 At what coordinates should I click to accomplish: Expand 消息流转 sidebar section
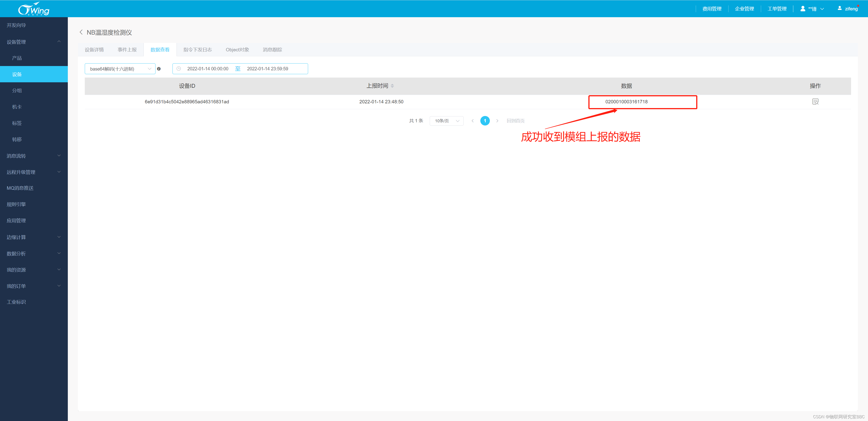click(x=34, y=156)
